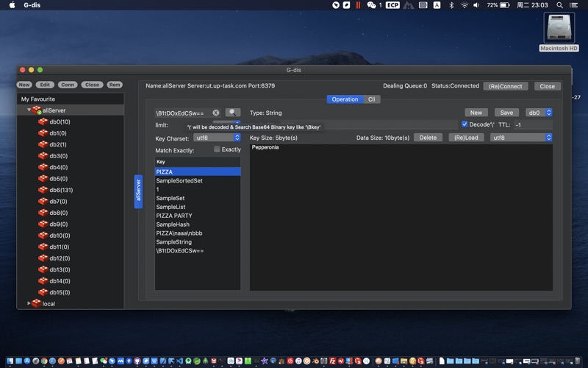Select the SampleSortedSet key
588x368 pixels.
[198, 180]
